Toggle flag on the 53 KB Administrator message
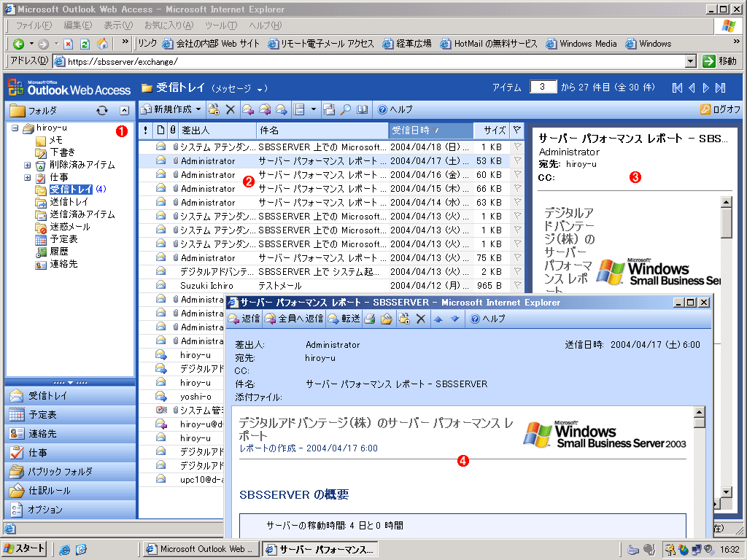 [517, 160]
